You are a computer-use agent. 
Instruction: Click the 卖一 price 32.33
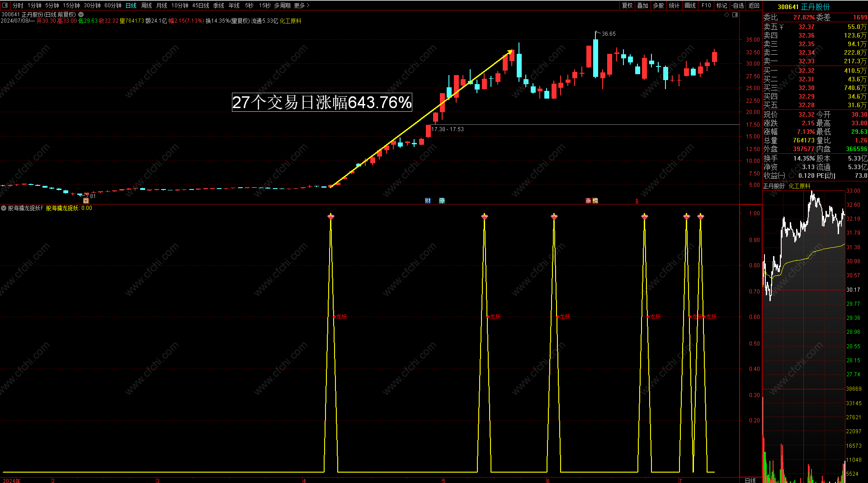pos(806,61)
